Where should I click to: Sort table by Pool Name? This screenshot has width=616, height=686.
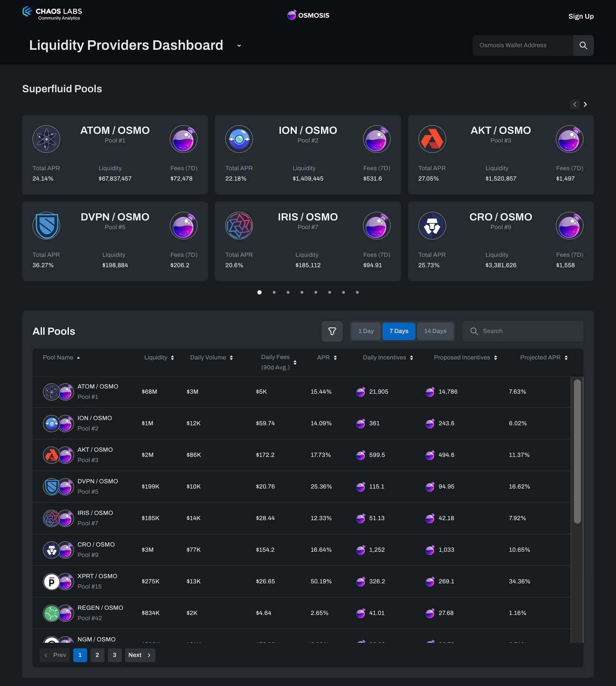point(62,358)
